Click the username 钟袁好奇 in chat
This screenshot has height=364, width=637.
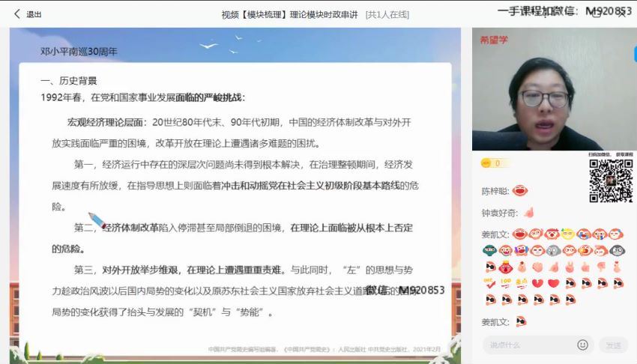click(x=500, y=213)
